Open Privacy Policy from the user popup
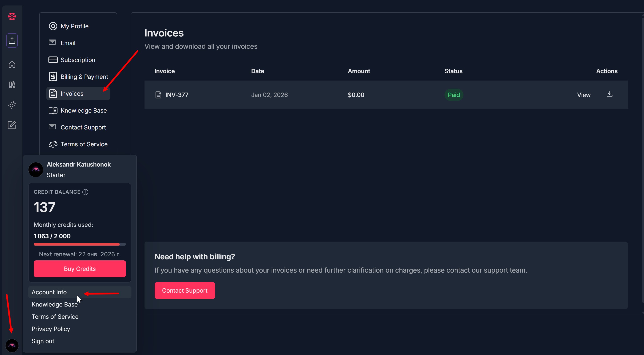644x355 pixels. [51, 329]
